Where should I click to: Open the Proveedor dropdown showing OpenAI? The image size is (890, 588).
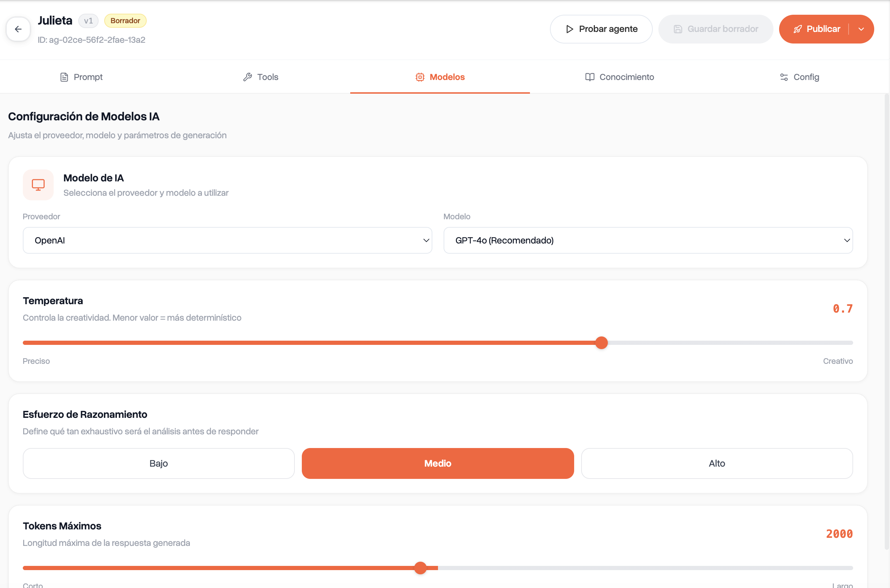pyautogui.click(x=227, y=240)
